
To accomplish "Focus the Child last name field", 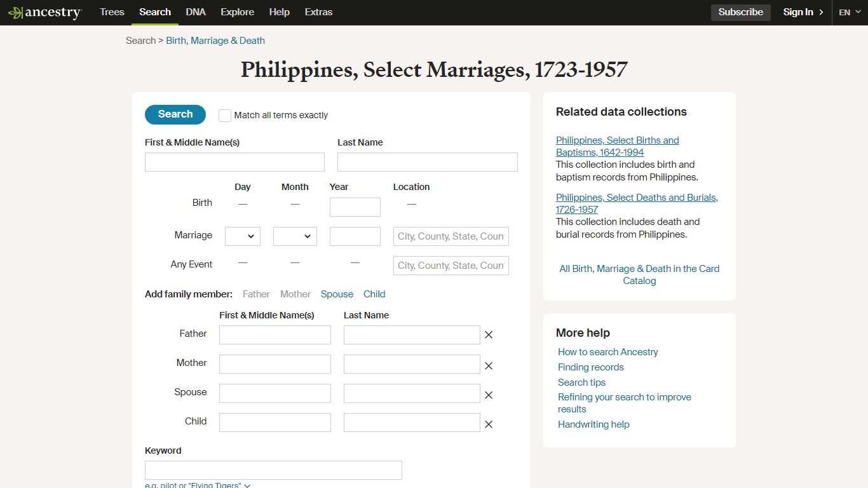I will pos(412,423).
